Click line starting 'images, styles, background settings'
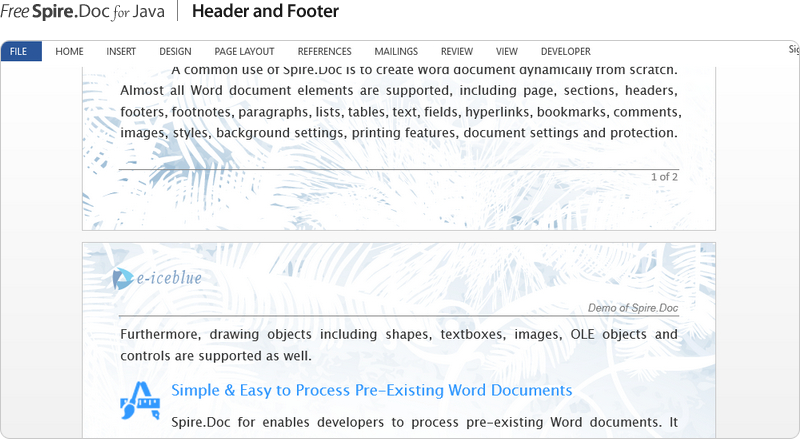Screen dimensions: 800x440 click(399, 133)
